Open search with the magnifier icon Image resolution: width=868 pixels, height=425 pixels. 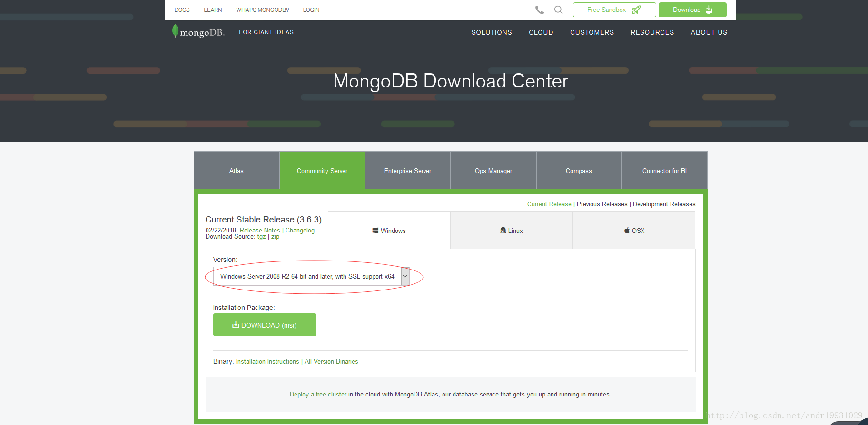(559, 10)
